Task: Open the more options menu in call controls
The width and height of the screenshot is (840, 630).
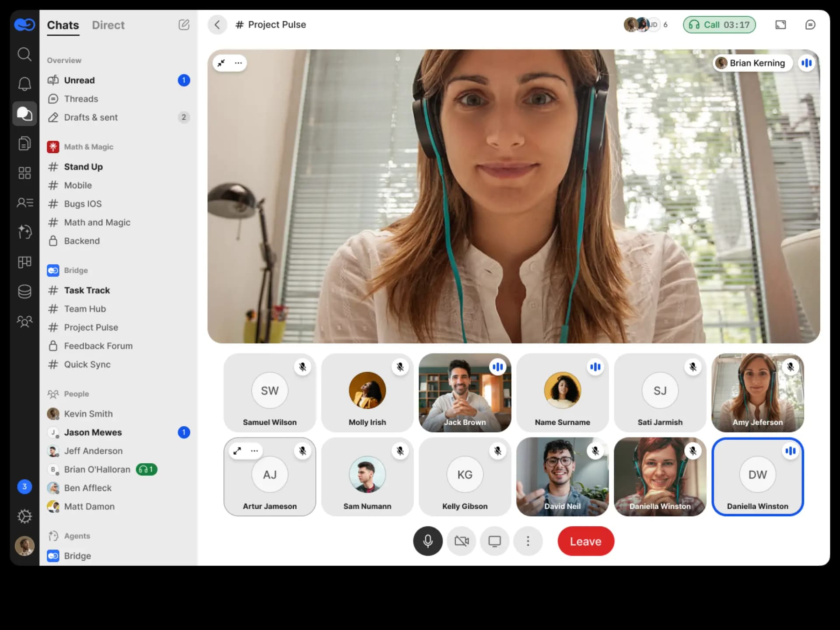Action: pos(528,541)
